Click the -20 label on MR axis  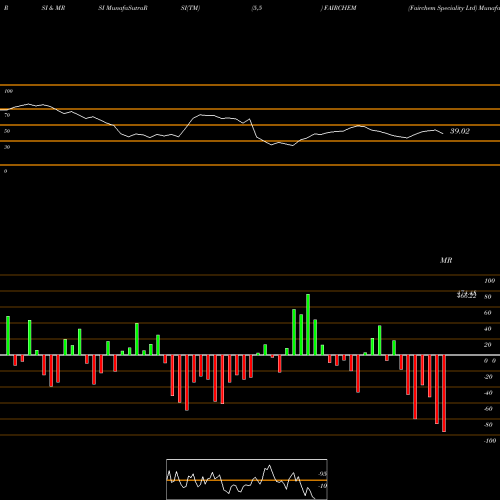click(488, 377)
